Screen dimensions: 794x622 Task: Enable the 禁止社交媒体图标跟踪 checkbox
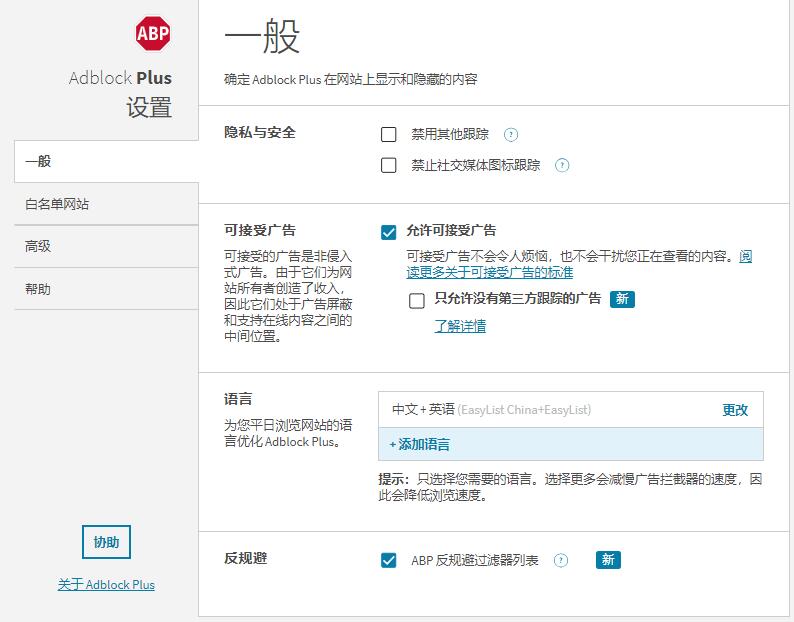point(388,165)
